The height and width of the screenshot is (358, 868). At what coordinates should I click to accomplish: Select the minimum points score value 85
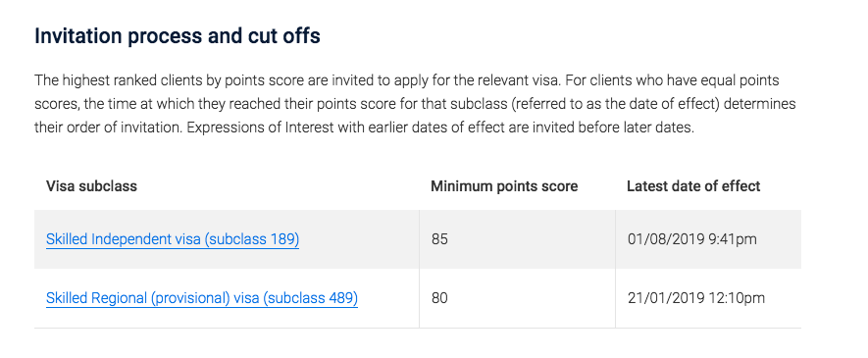pos(439,239)
